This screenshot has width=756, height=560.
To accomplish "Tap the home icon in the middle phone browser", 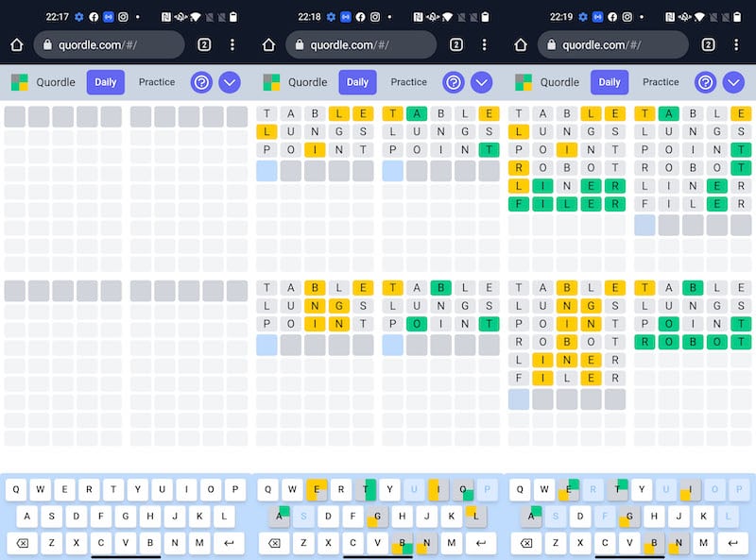I will click(268, 44).
